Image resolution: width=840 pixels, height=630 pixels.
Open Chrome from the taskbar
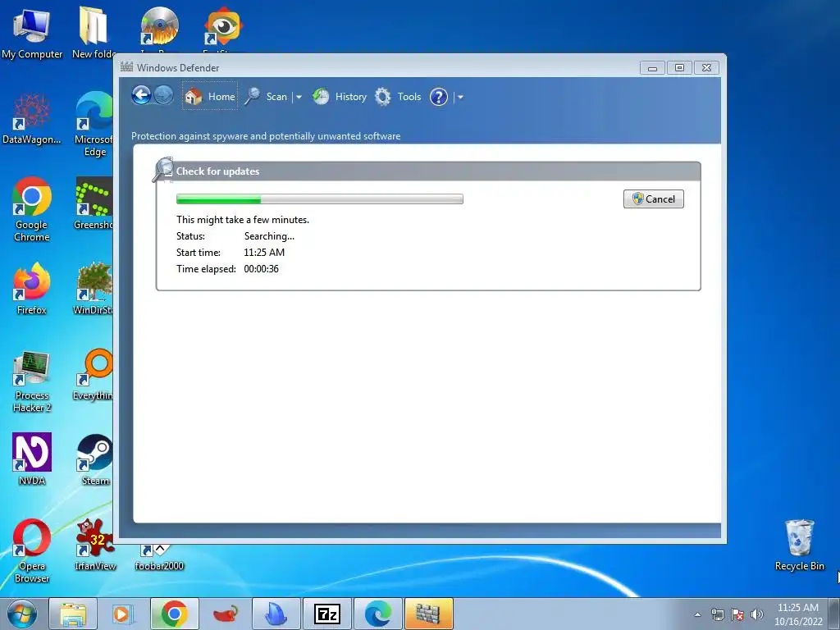point(174,614)
